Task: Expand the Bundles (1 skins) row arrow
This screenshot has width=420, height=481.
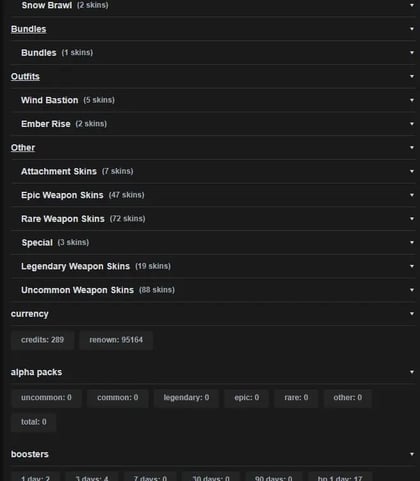Action: 412,53
